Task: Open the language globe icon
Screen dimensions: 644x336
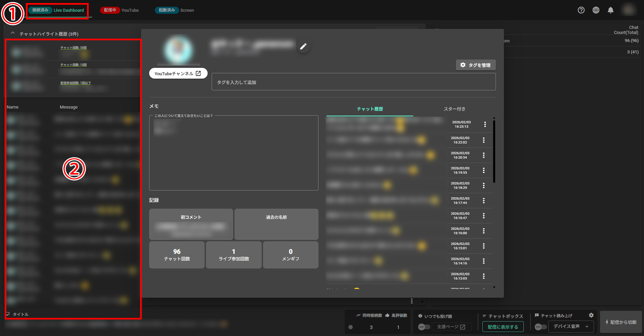Action: click(596, 10)
